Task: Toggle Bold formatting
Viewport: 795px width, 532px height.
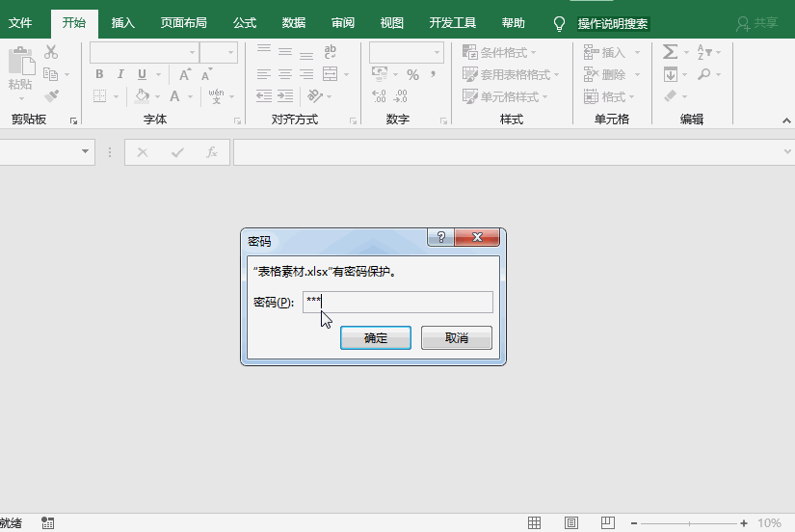Action: tap(99, 74)
